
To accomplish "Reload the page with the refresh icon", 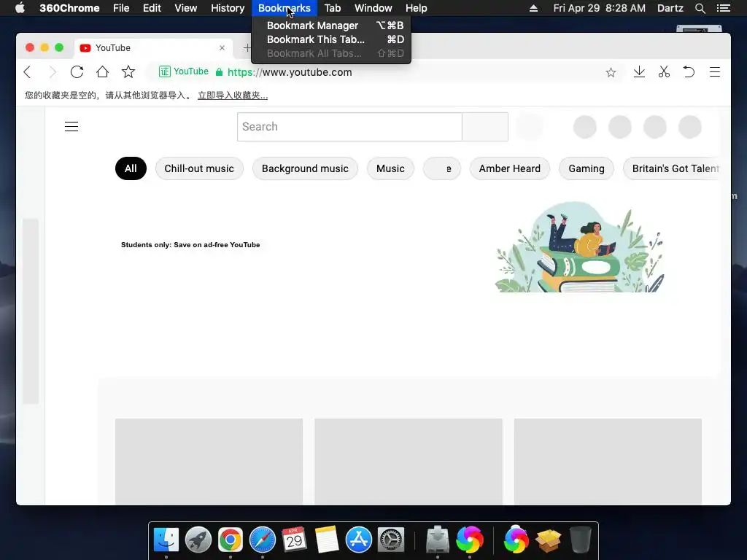I will click(77, 72).
